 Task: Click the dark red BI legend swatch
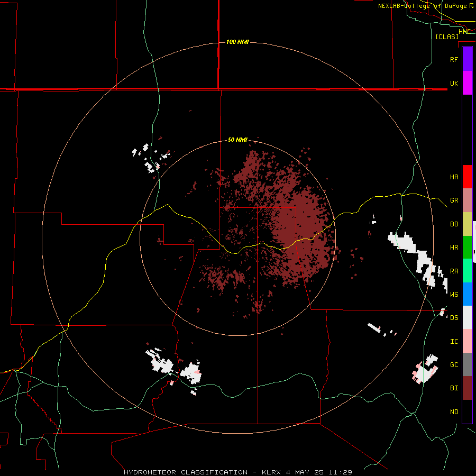[467, 388]
